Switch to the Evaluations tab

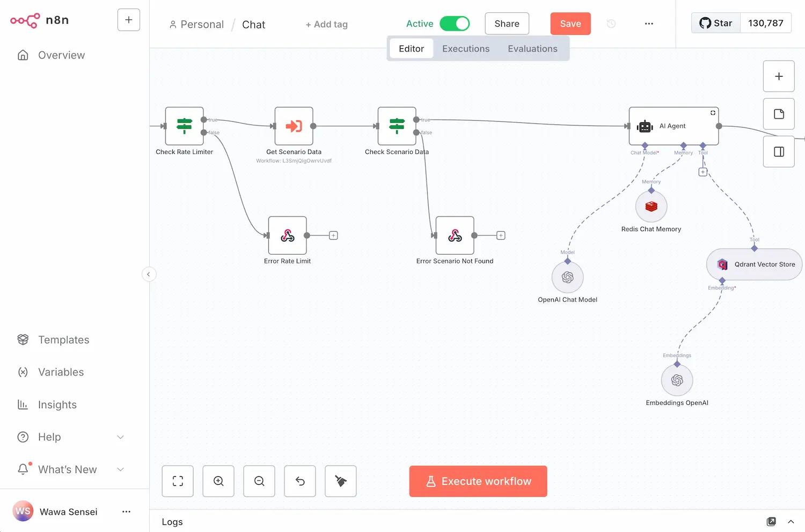point(532,49)
